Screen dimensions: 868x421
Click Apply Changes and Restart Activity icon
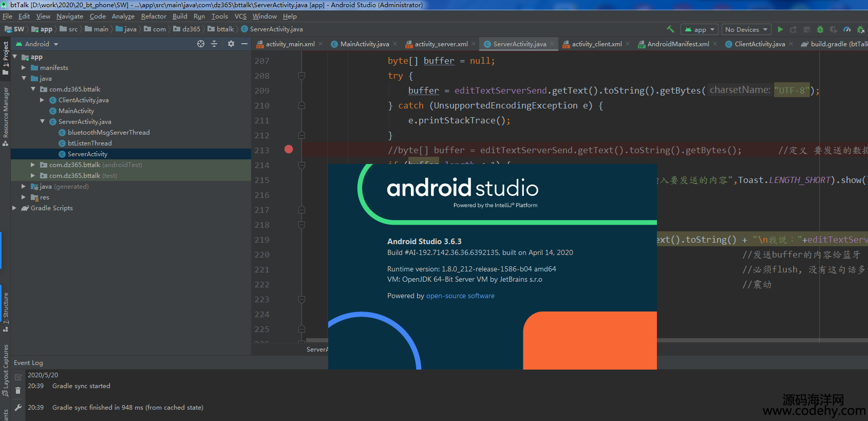pos(794,29)
